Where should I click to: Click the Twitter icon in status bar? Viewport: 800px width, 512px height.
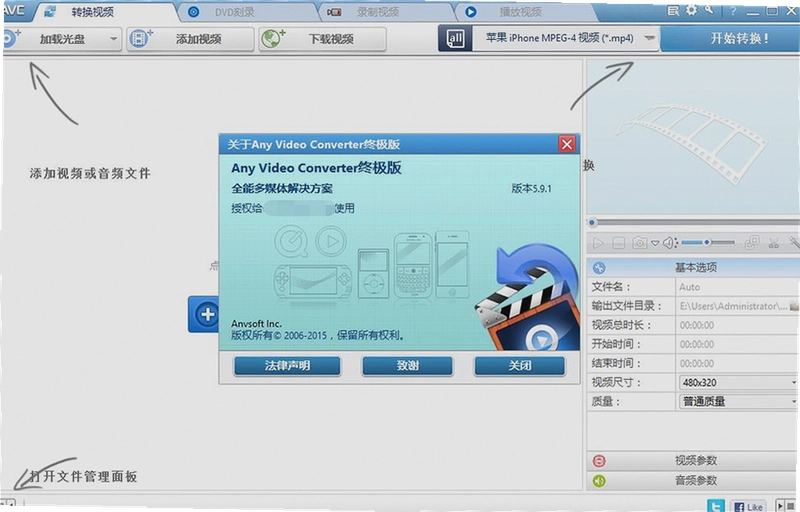click(x=716, y=506)
